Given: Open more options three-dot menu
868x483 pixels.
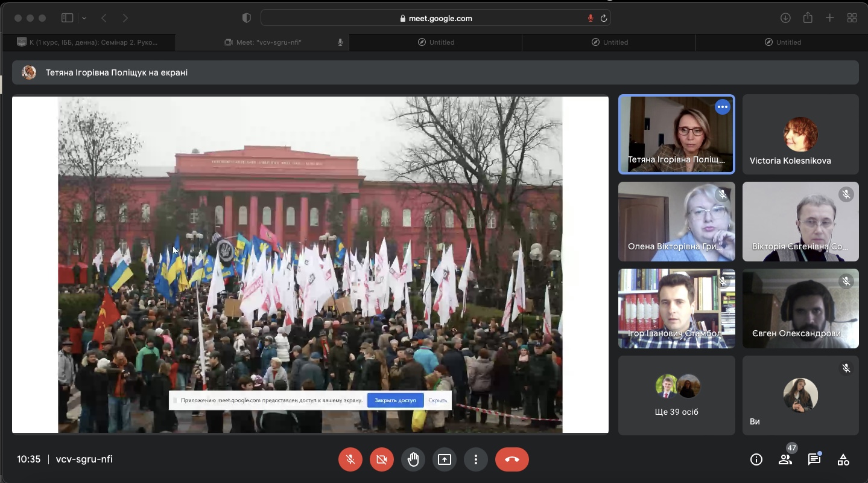Looking at the screenshot, I should tap(476, 459).
